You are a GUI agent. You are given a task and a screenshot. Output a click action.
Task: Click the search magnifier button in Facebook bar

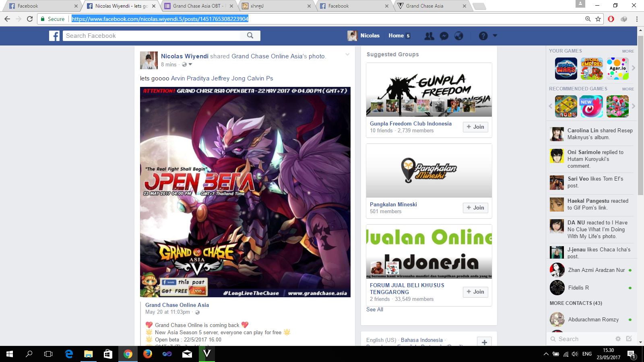pos(250,35)
